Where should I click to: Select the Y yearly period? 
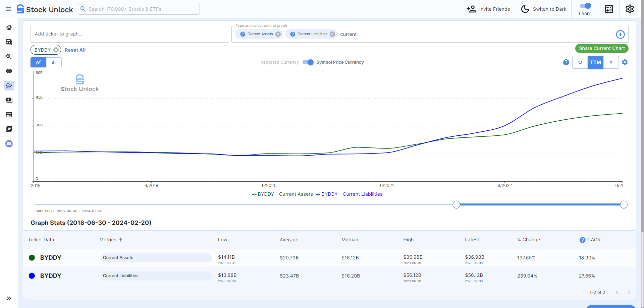pyautogui.click(x=611, y=62)
